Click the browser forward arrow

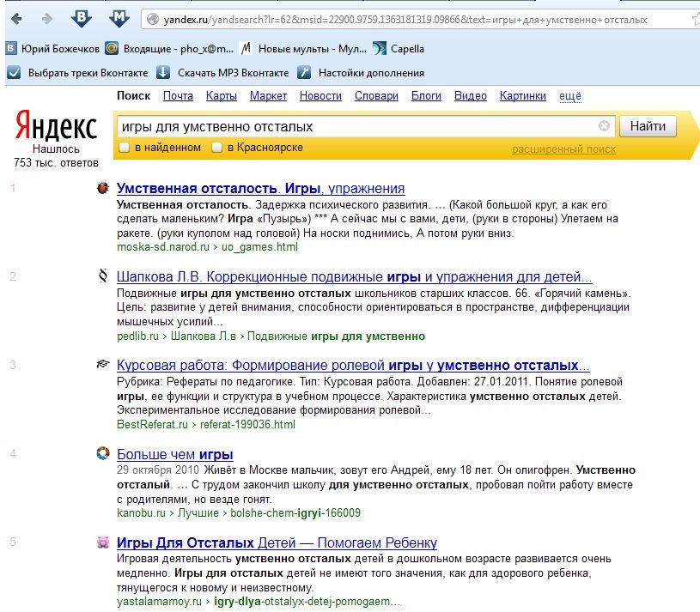click(x=47, y=18)
